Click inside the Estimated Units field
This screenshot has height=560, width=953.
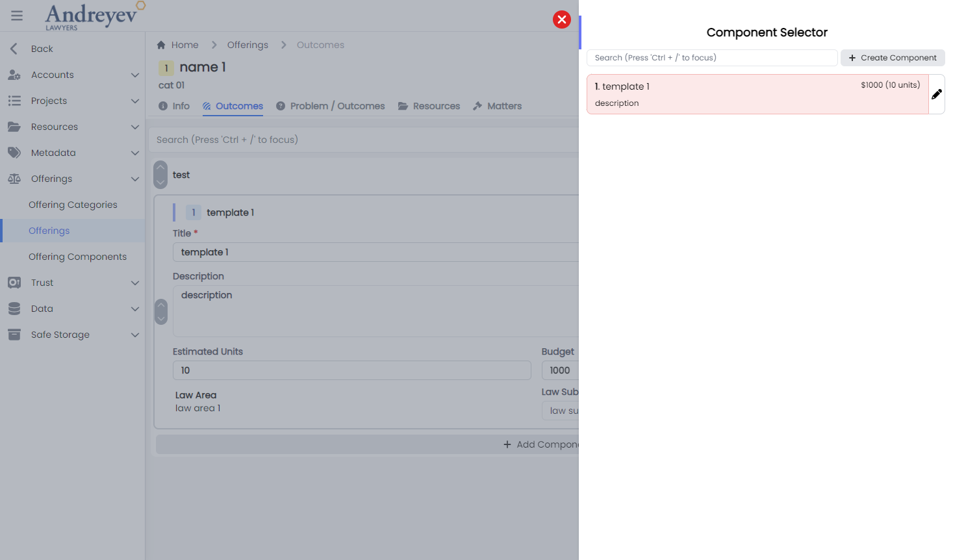pyautogui.click(x=351, y=370)
